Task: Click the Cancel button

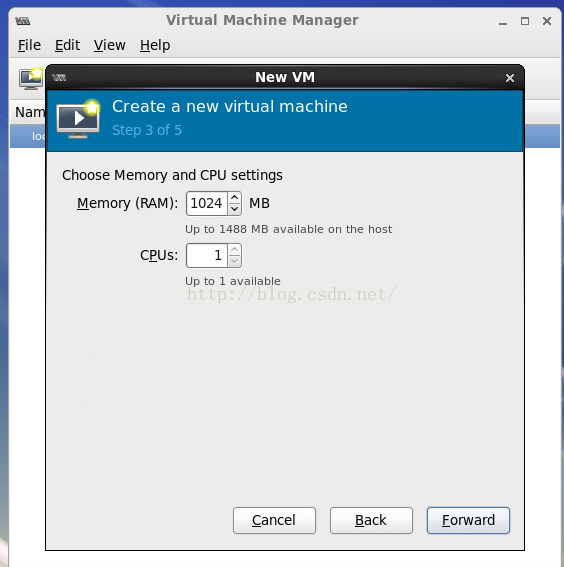Action: [274, 520]
